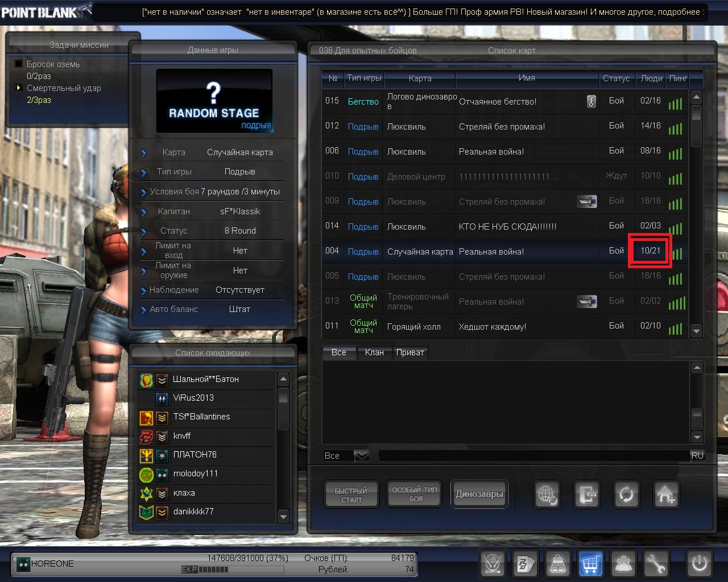Switch to the Приват chat tab

(410, 352)
